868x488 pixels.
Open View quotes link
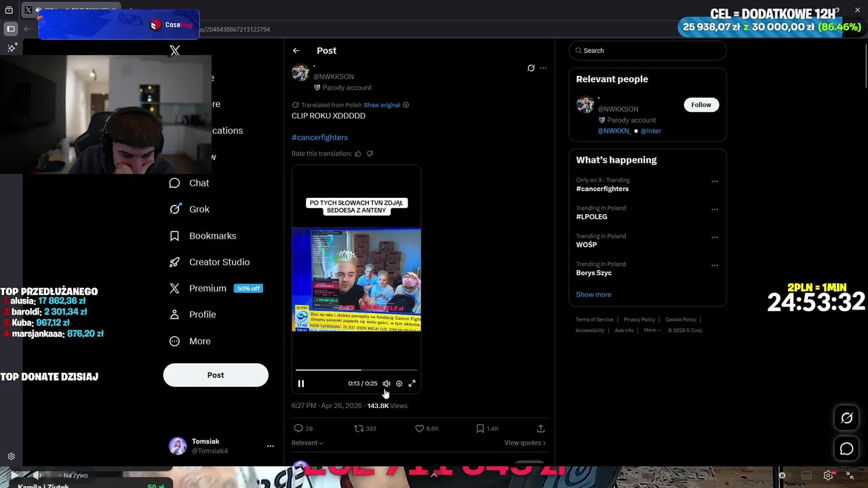525,443
